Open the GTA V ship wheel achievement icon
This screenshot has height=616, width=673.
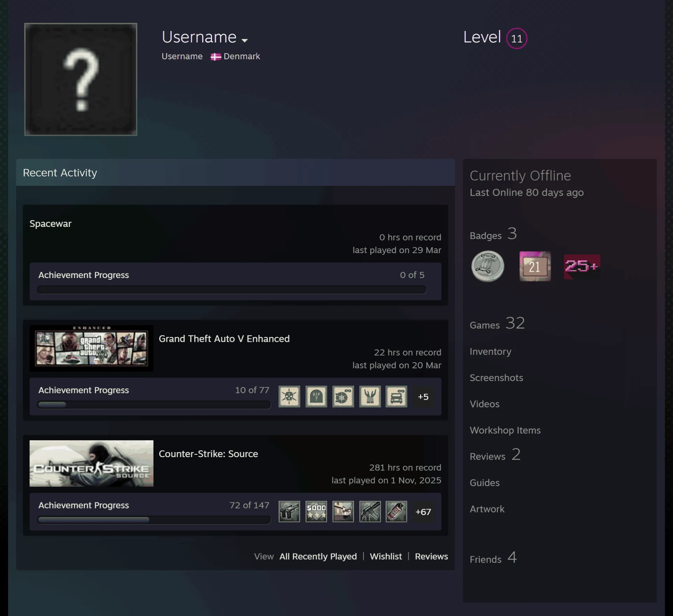pyautogui.click(x=343, y=397)
